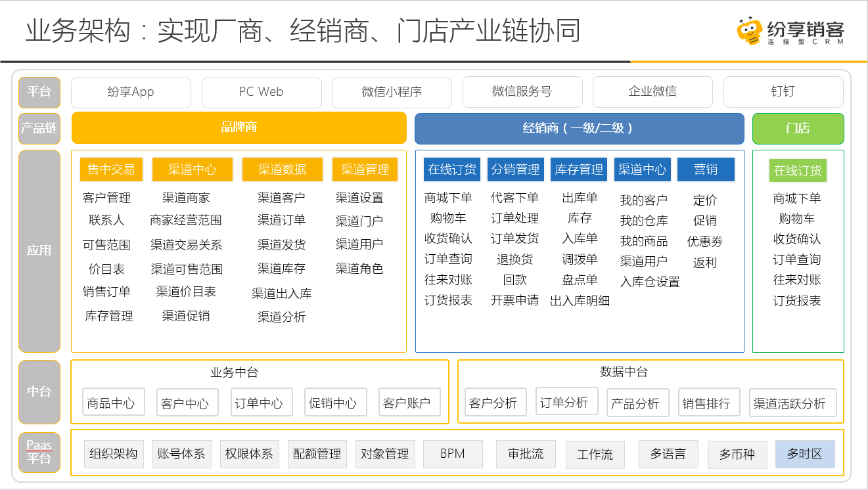This screenshot has height=490, width=868.
Task: Click 代客下单 under 分销管理
Action: 515,198
